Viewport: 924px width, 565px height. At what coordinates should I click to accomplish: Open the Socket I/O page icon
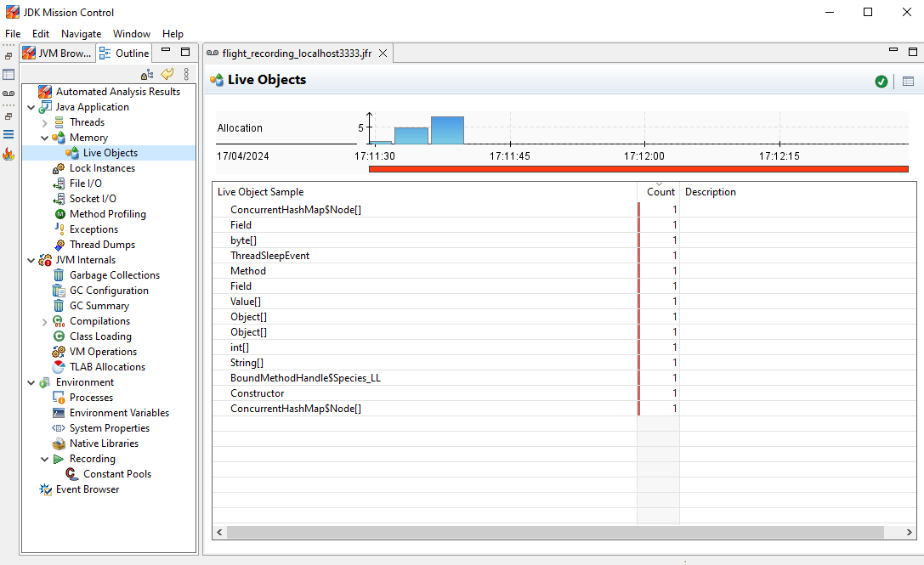[59, 199]
